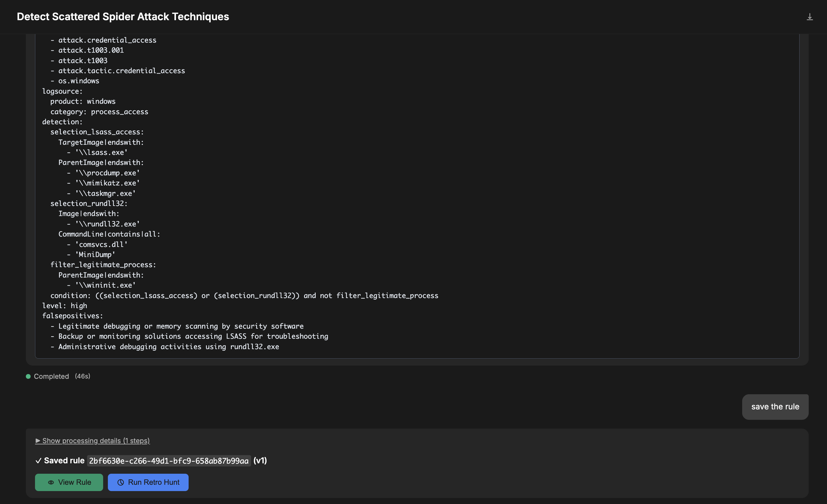
Task: Start Run Retro Hunt
Action: coord(148,482)
